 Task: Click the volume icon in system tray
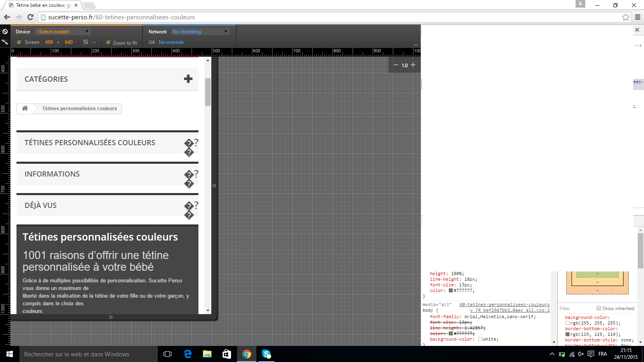[x=581, y=354]
